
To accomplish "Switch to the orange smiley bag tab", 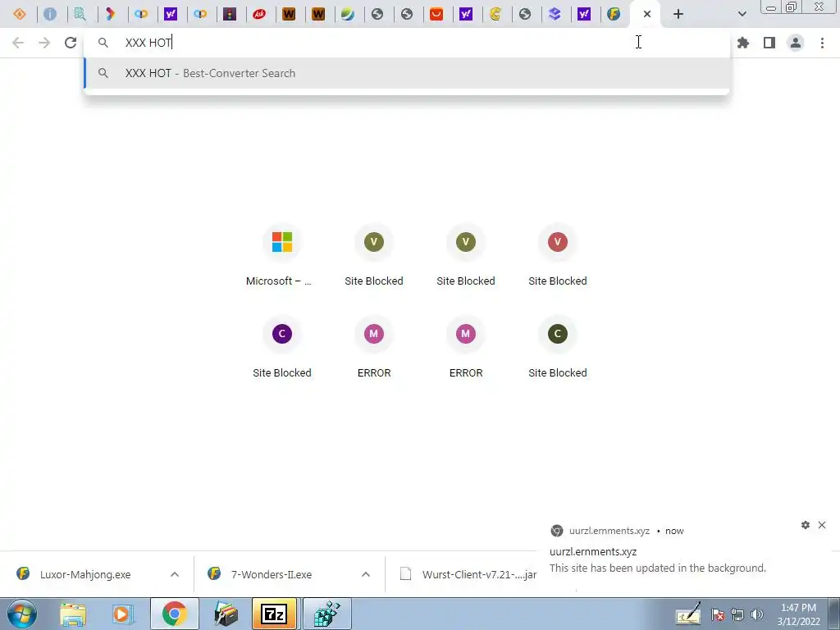I will [436, 14].
